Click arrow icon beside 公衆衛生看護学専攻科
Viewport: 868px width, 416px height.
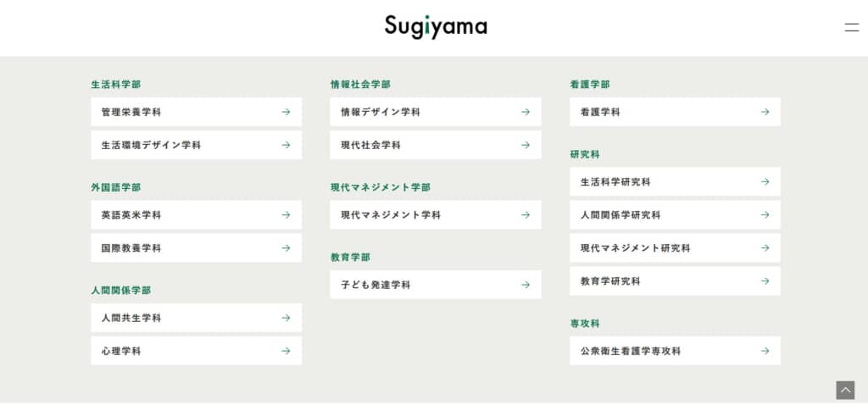pos(765,351)
